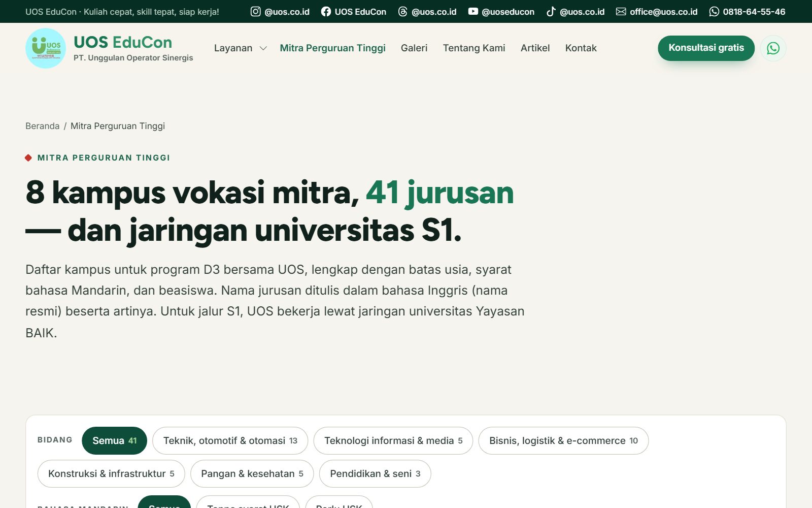812x508 pixels.
Task: Click the PT. Unggulan Operator Sinergis text
Action: coord(133,58)
